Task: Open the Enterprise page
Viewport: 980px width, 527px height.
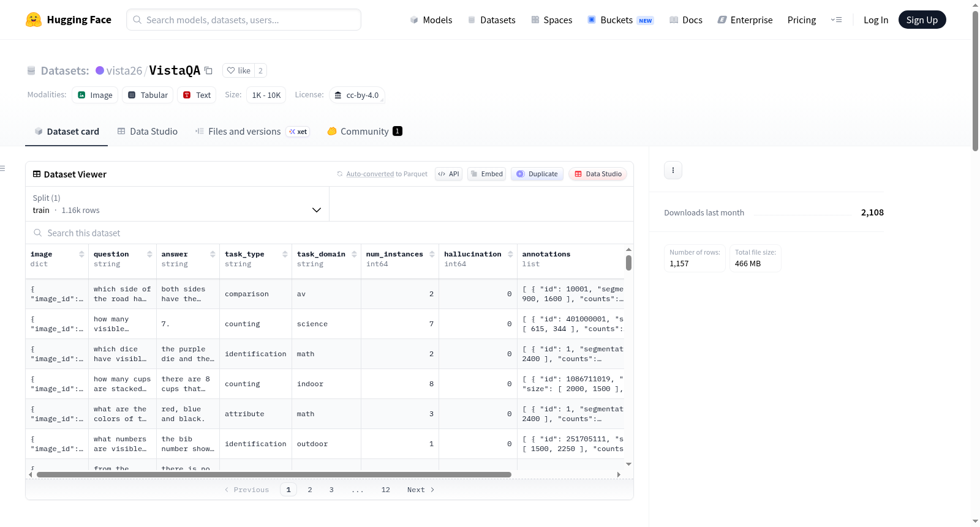Action: click(745, 20)
